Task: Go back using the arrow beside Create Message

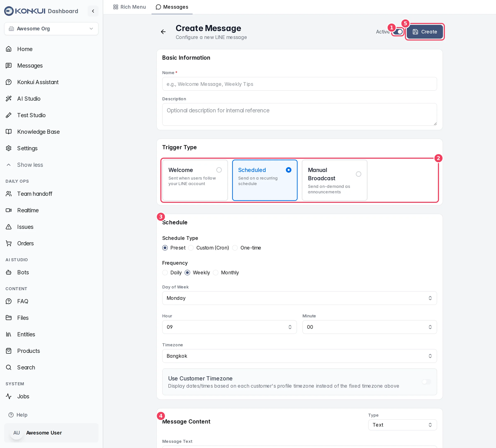Action: point(163,32)
